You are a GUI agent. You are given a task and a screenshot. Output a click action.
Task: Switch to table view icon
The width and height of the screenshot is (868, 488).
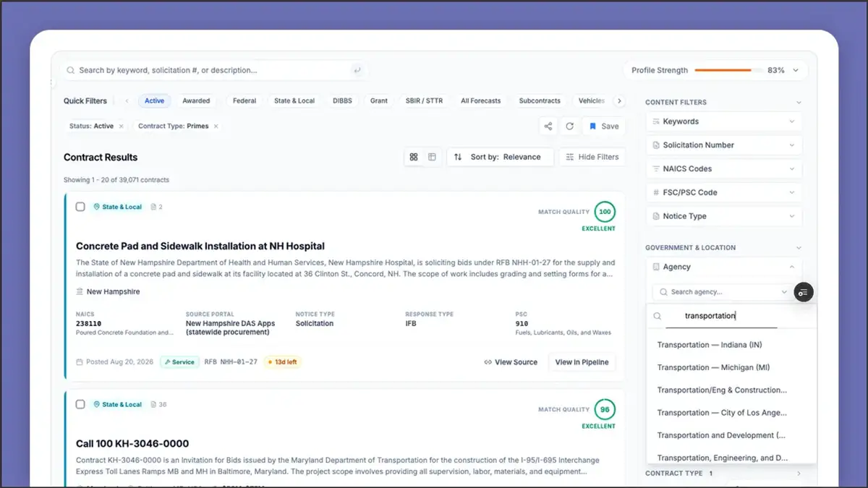click(x=432, y=157)
